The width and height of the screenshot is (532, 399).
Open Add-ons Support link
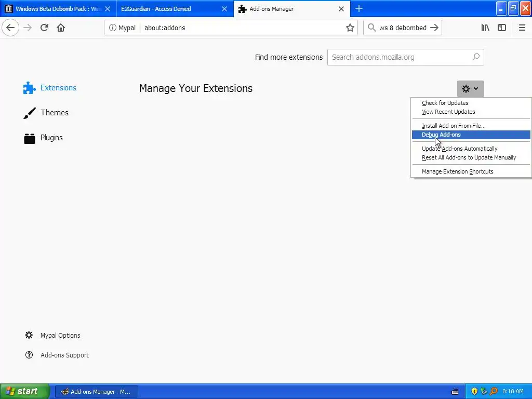[x=57, y=355]
